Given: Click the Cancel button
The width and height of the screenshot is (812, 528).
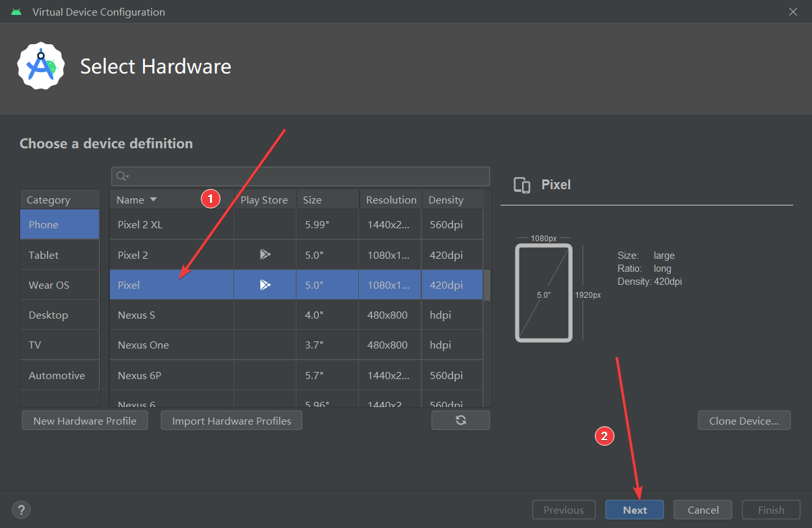Looking at the screenshot, I should click(x=703, y=510).
